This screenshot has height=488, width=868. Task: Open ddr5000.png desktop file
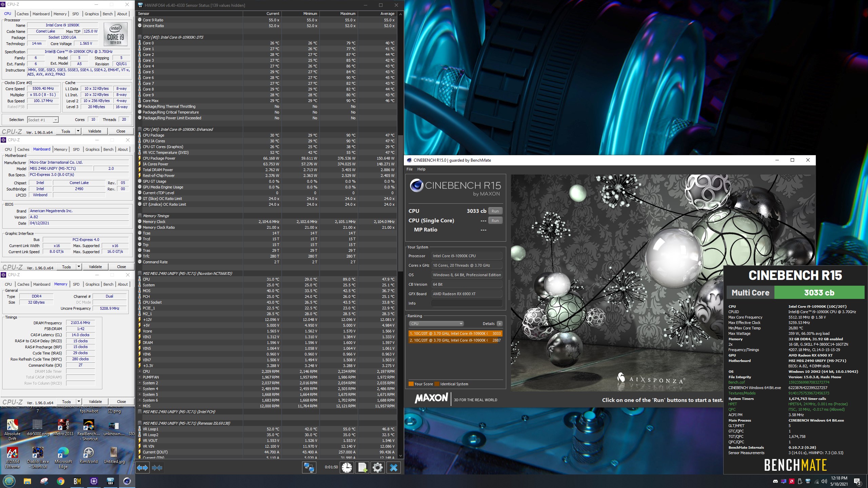coord(38,427)
